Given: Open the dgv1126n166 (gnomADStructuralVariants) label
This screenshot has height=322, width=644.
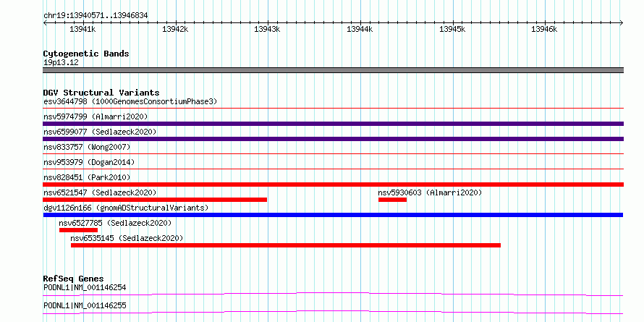Looking at the screenshot, I should coord(126,208).
